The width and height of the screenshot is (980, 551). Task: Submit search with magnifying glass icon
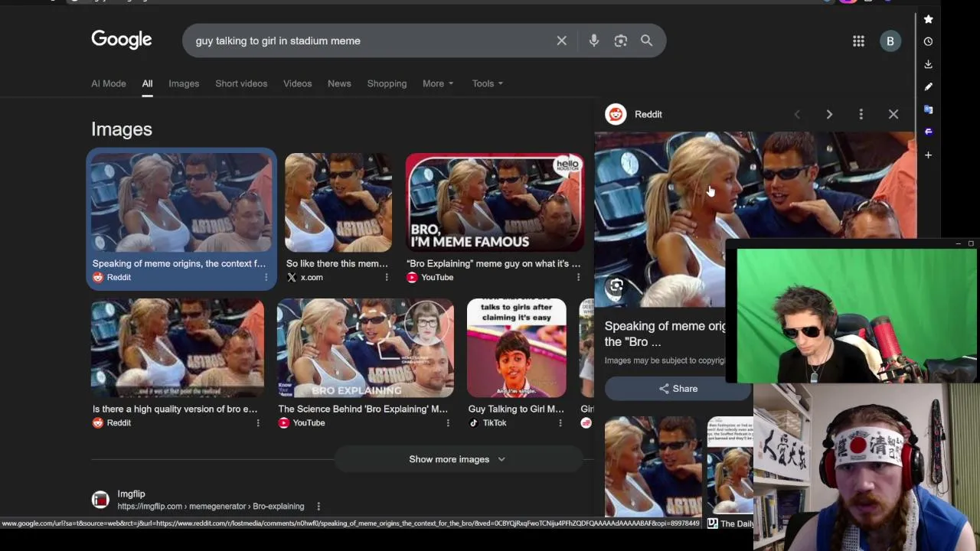pyautogui.click(x=647, y=41)
